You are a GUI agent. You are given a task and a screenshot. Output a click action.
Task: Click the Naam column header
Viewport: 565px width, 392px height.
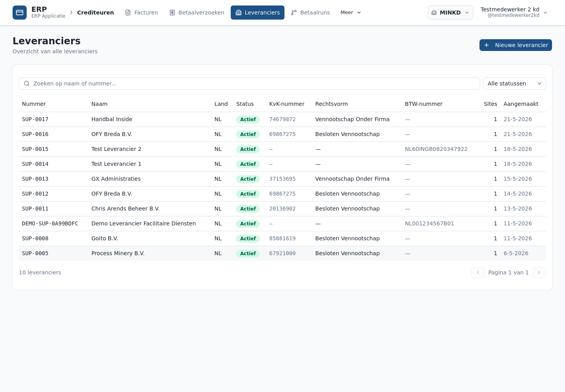point(99,104)
